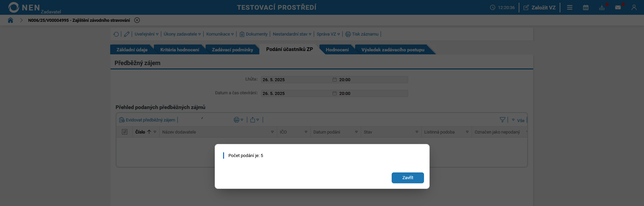Open Dokumenty from the toolbar

[254, 34]
